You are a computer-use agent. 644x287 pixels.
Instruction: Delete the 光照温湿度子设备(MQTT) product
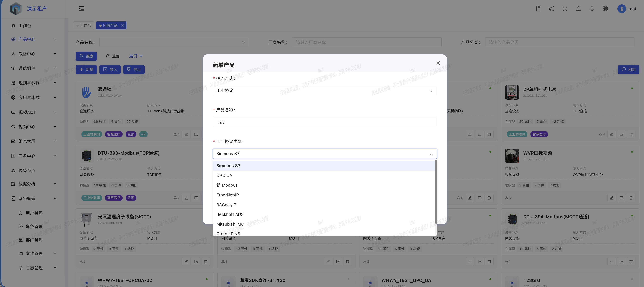point(206,261)
